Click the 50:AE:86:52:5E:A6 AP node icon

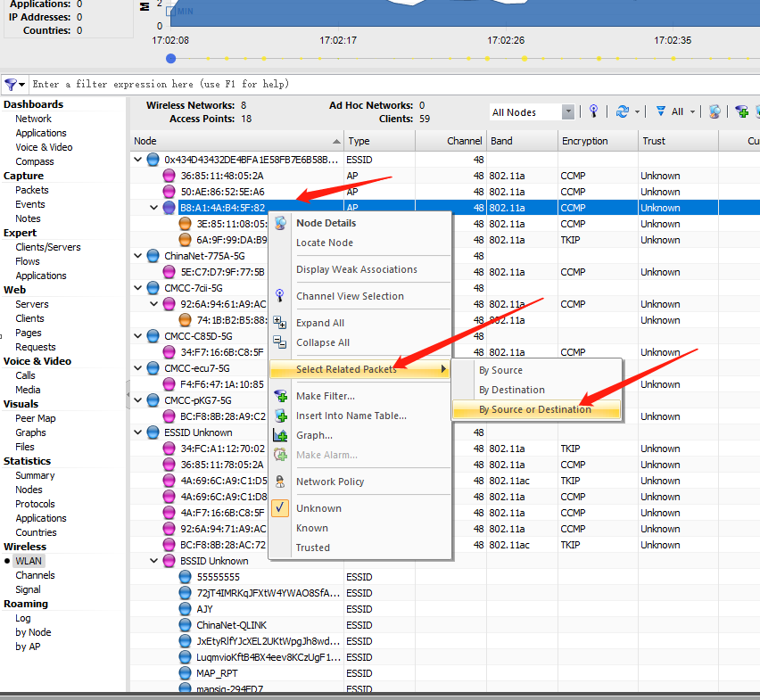[x=169, y=192]
